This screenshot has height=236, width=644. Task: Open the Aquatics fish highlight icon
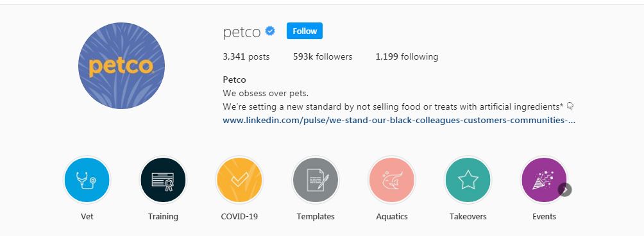392,180
